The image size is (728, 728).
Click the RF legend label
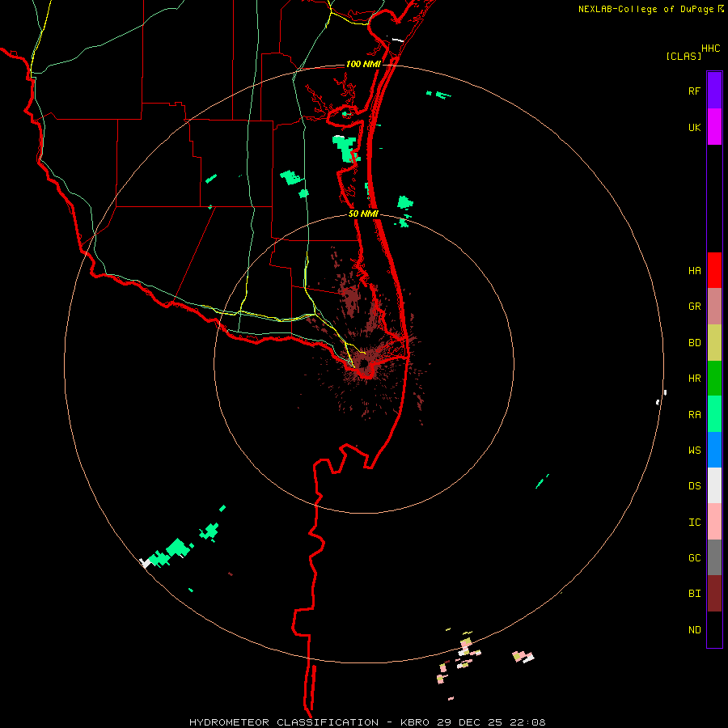(x=694, y=91)
